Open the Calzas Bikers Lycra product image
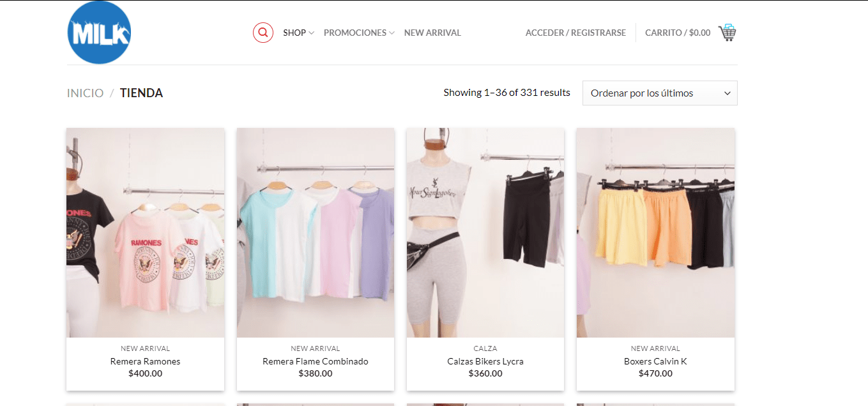This screenshot has height=406, width=868. [x=485, y=233]
